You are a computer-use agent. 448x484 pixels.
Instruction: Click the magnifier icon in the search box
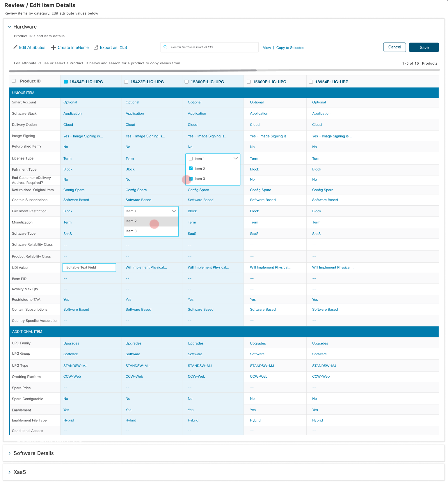(x=165, y=47)
